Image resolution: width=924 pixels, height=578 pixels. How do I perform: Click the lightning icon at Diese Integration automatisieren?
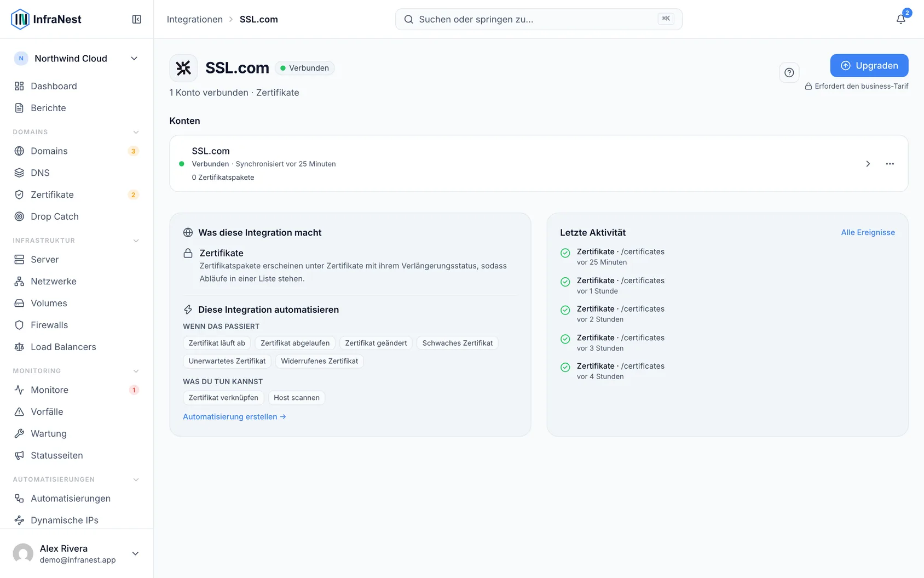click(x=188, y=310)
